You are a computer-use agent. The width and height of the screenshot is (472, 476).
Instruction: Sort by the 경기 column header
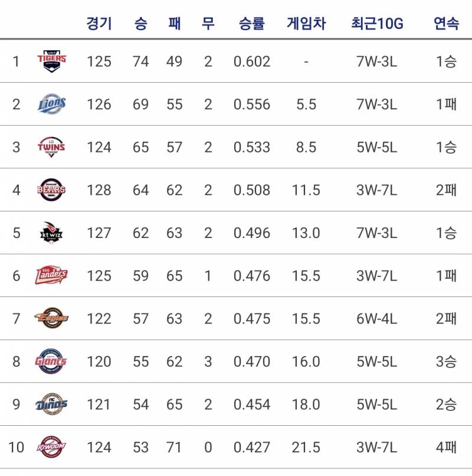[99, 24]
